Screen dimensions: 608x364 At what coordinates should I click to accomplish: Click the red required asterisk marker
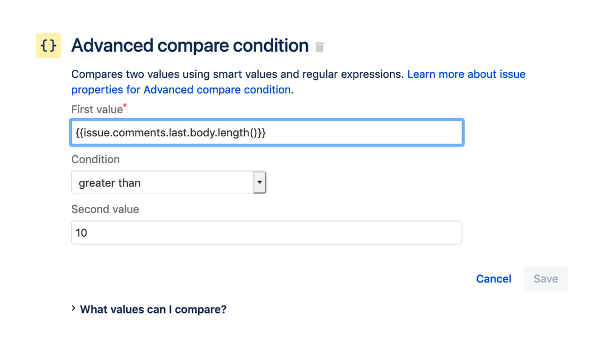pyautogui.click(x=125, y=107)
